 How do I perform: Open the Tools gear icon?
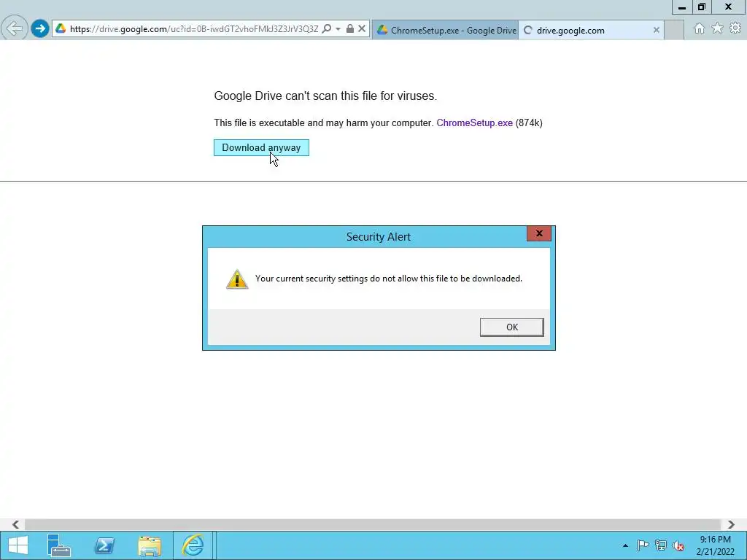pos(735,28)
